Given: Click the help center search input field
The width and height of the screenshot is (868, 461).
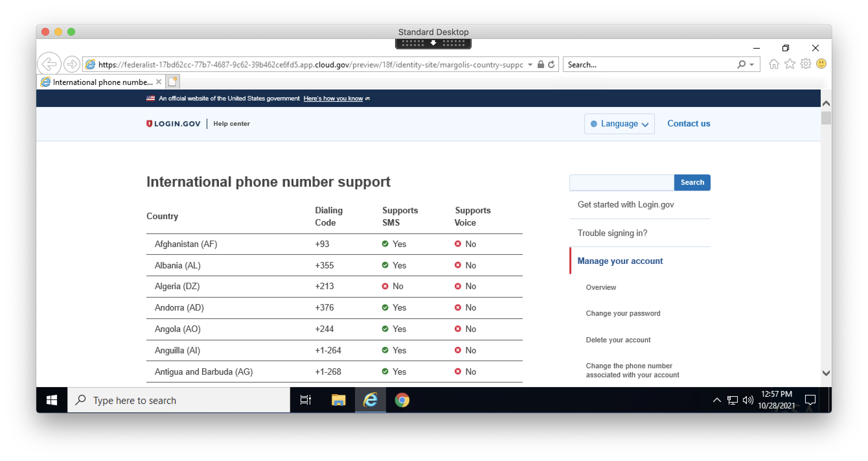Looking at the screenshot, I should pyautogui.click(x=621, y=183).
